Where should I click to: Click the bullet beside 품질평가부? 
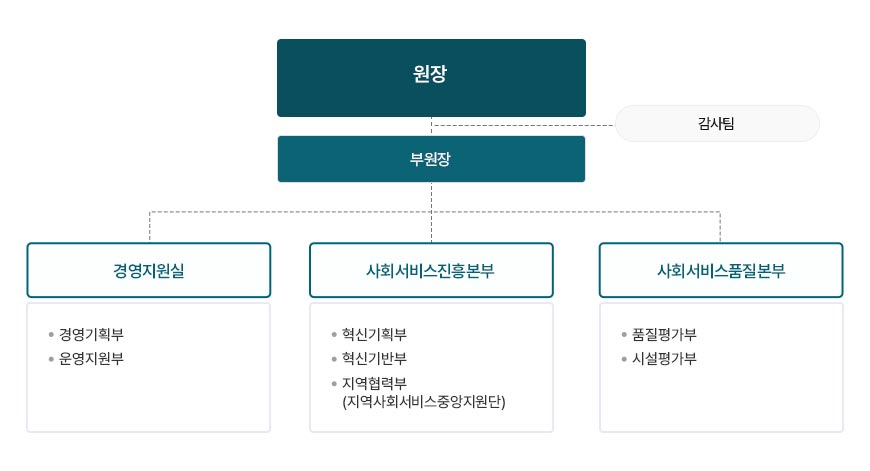click(624, 335)
